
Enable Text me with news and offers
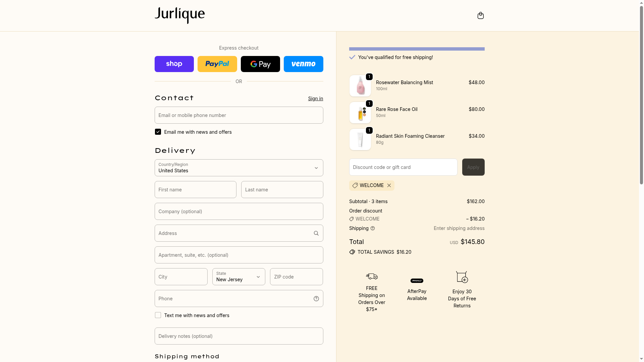pyautogui.click(x=158, y=315)
